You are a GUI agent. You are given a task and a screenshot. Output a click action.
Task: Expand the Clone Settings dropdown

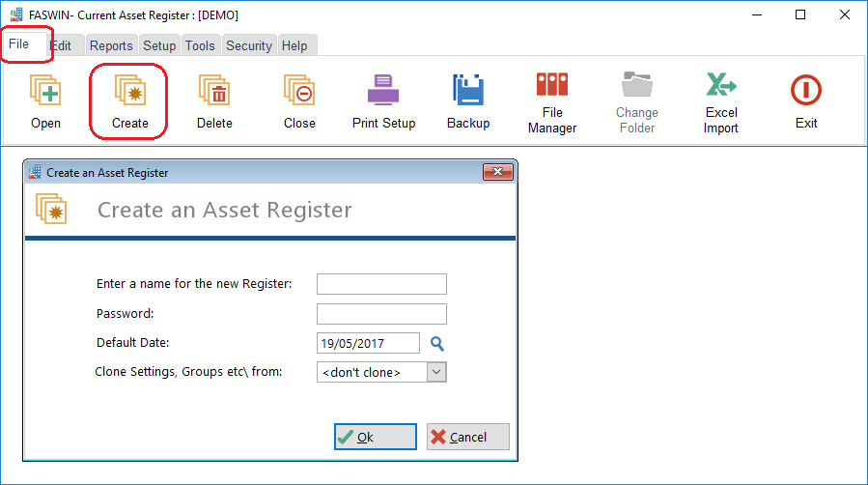coord(436,372)
